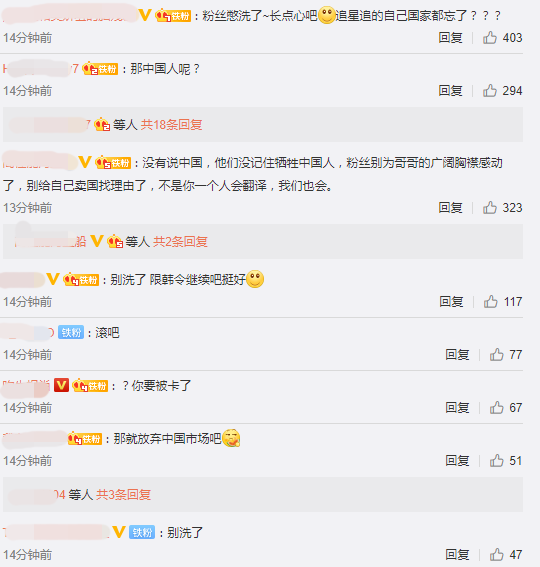Image resolution: width=540 pixels, height=567 pixels.
Task: Reply to the 那中国人呢 comment
Action: coord(450,90)
